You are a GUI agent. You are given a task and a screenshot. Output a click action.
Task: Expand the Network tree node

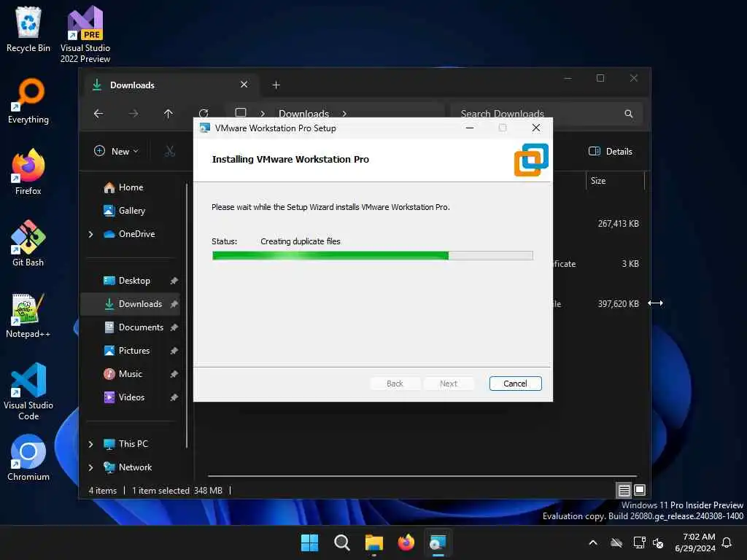coord(90,467)
